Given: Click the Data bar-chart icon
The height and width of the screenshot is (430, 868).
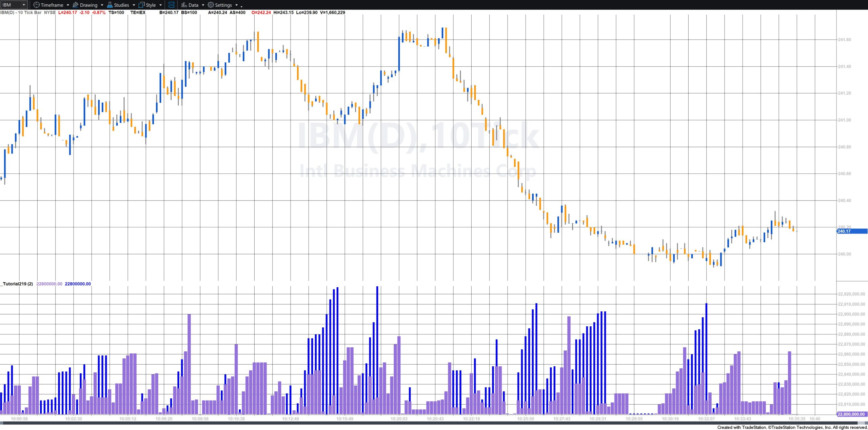Looking at the screenshot, I should click(x=184, y=5).
